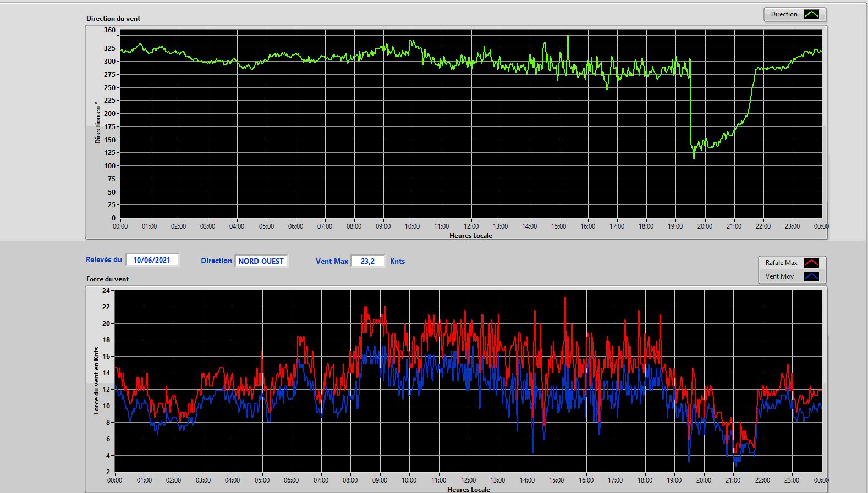Click the Vent Max value 23,2
868x493 pixels.
[x=367, y=261]
